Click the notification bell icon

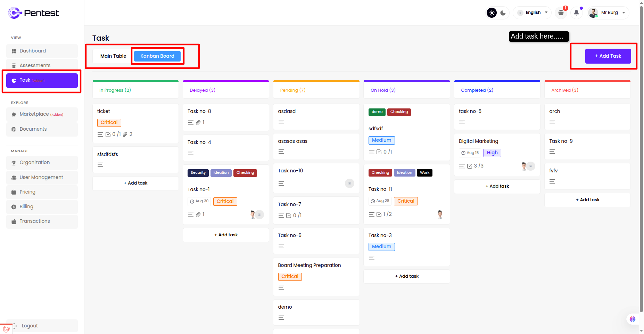click(576, 13)
